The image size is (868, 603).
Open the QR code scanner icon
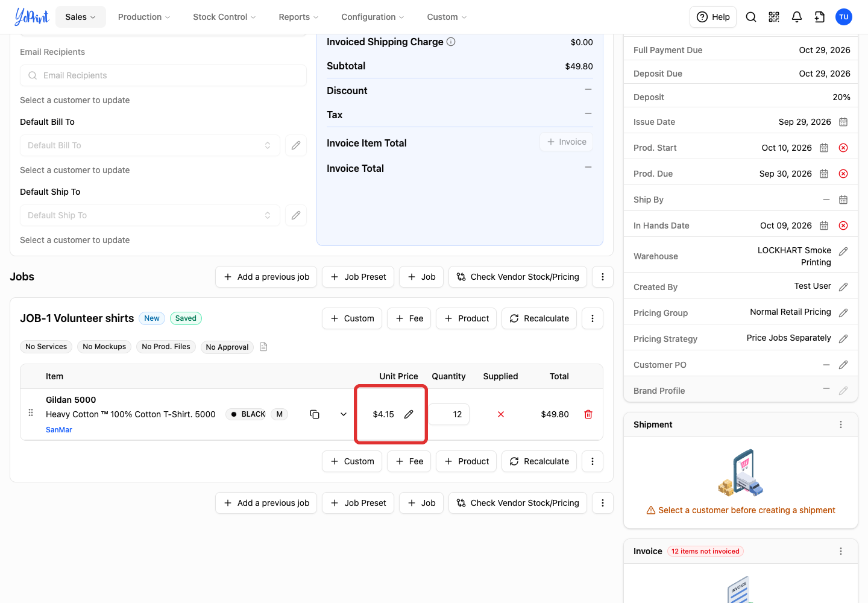pos(774,17)
